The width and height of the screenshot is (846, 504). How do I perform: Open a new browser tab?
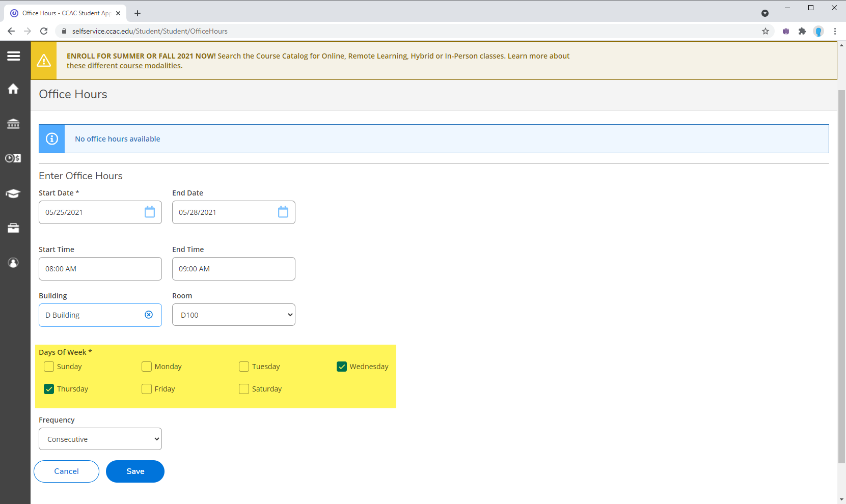[138, 13]
